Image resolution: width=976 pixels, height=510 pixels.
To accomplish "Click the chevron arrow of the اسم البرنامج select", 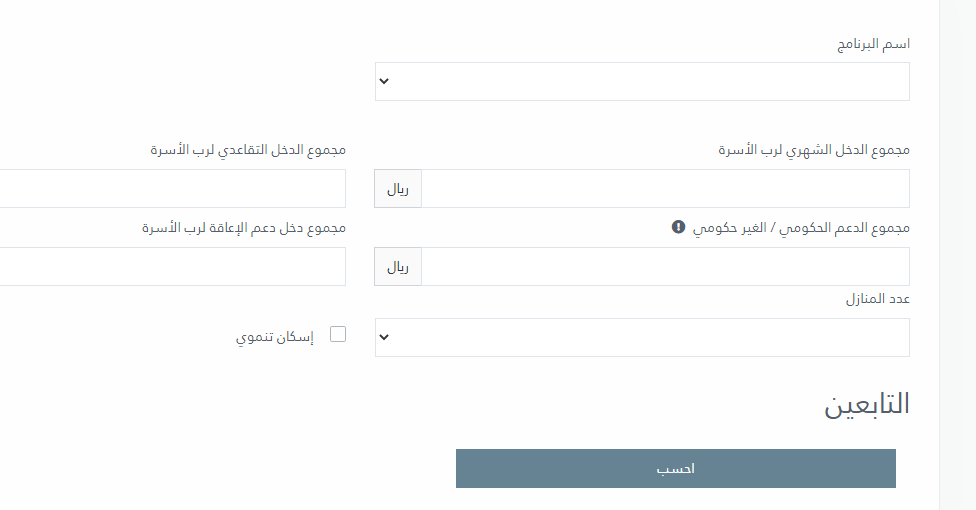I will 384,81.
